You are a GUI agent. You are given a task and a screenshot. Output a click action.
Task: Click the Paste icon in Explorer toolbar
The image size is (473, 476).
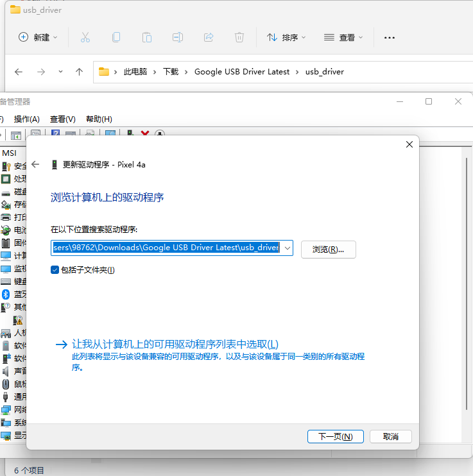147,37
